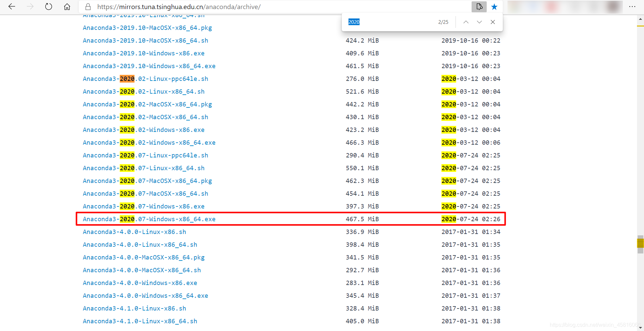Download Anaconda3-2020.07-Windows-x86_64.exe
Image resolution: width=644 pixels, height=331 pixels.
[149, 219]
